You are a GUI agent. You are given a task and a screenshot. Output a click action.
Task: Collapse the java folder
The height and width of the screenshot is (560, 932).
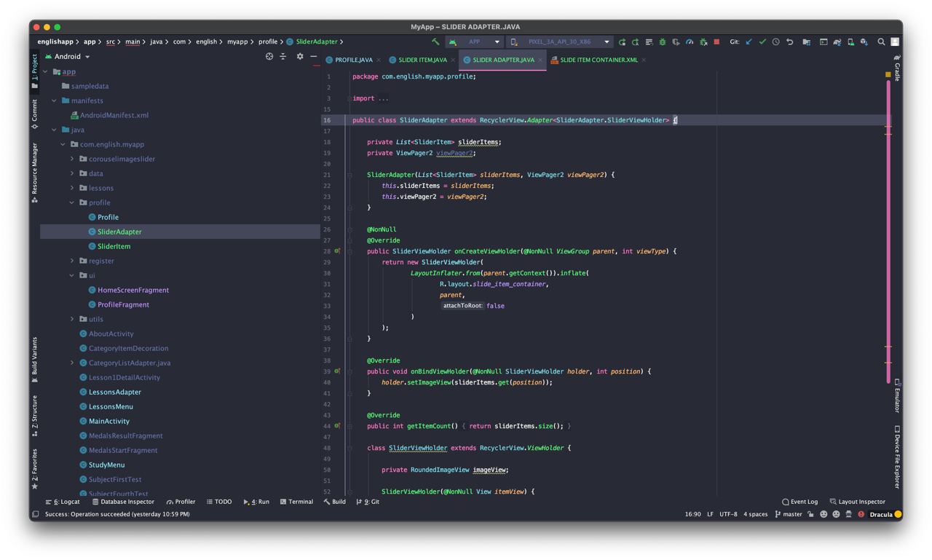click(x=54, y=130)
